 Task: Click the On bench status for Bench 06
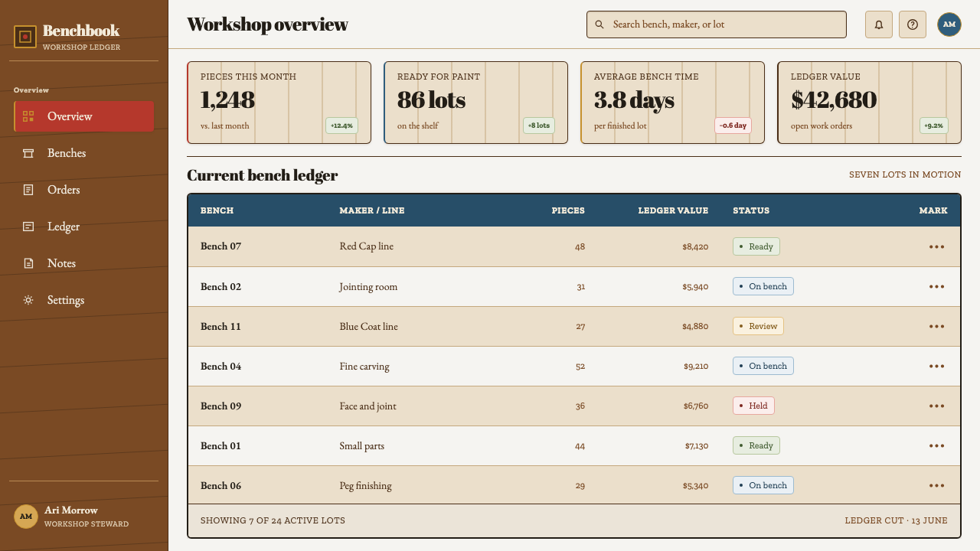click(x=763, y=485)
